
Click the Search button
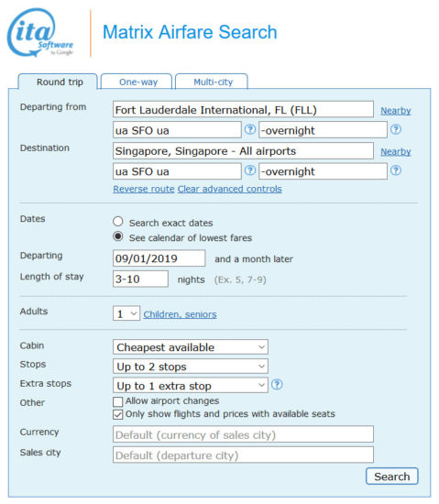click(x=391, y=477)
